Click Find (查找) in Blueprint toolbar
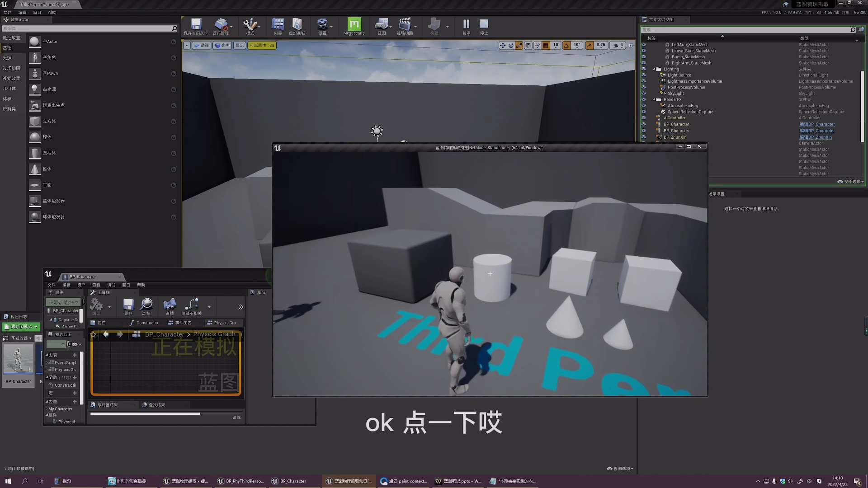 [x=170, y=306]
